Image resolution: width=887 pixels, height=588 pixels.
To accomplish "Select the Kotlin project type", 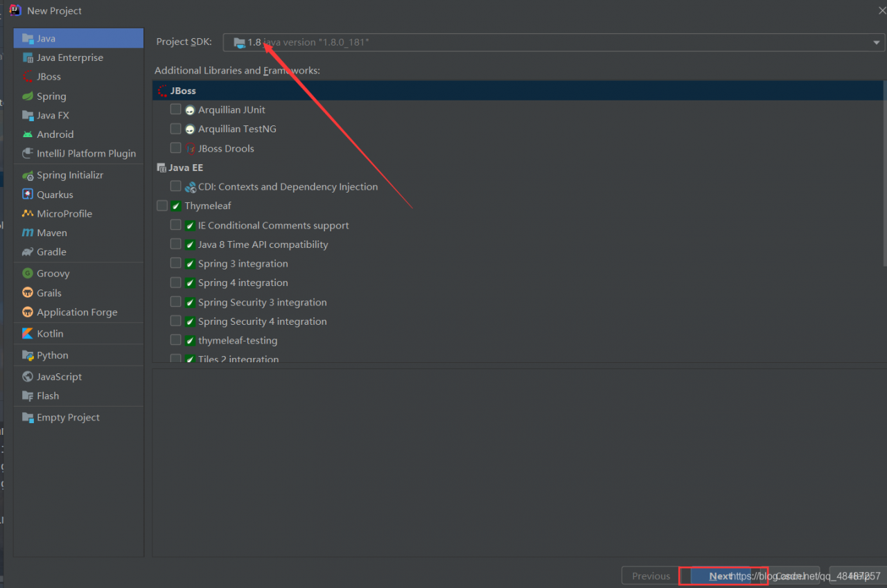I will 78,334.
